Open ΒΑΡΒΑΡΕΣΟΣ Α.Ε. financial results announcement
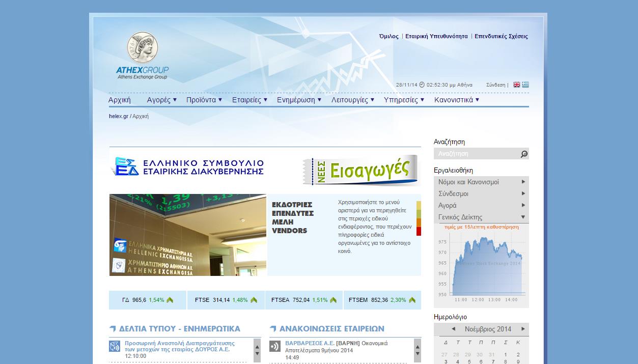Screen dimensions: 638x364 pos(336,347)
